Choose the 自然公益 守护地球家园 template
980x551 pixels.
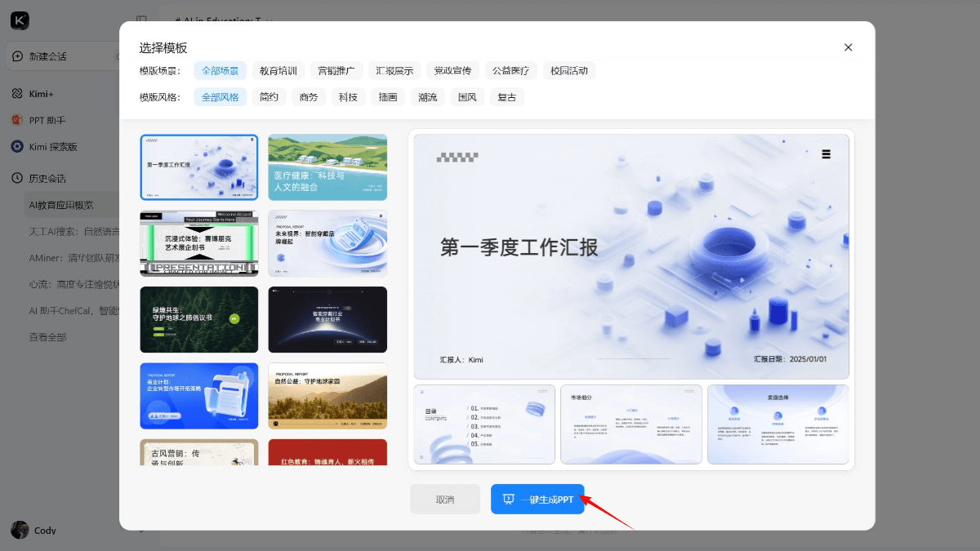[327, 396]
